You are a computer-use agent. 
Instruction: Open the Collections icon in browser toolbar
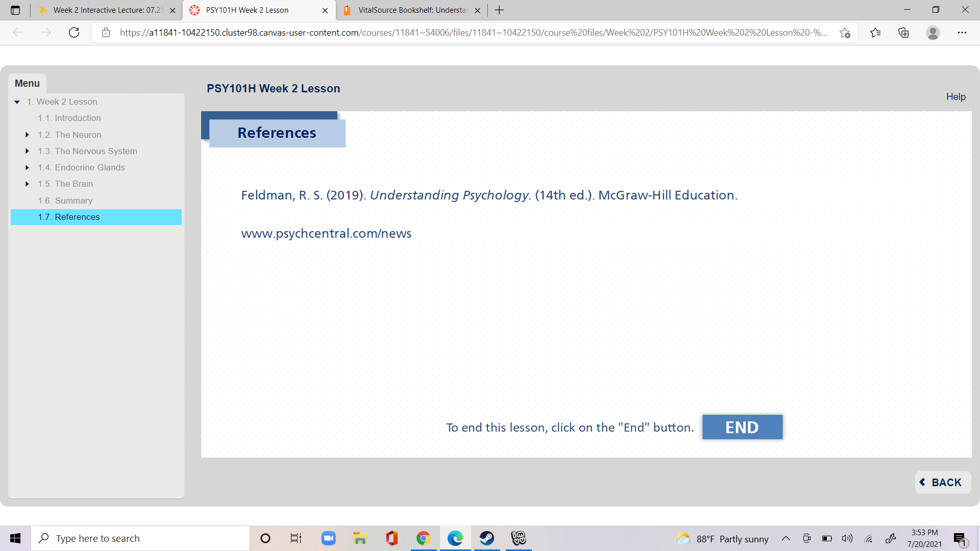(903, 33)
